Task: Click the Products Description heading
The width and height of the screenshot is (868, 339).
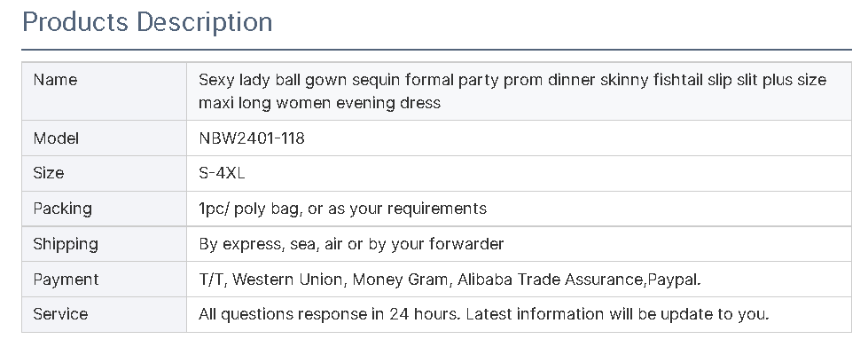Action: [147, 23]
